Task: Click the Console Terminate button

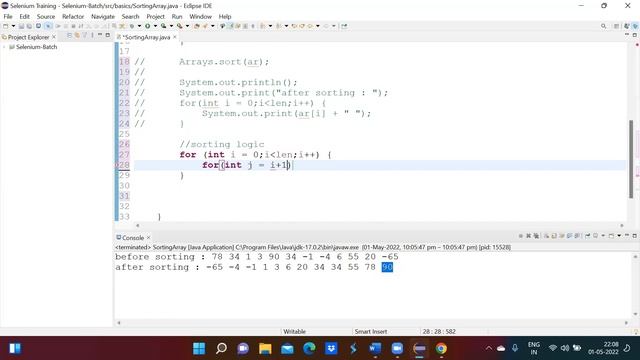Action: click(521, 236)
